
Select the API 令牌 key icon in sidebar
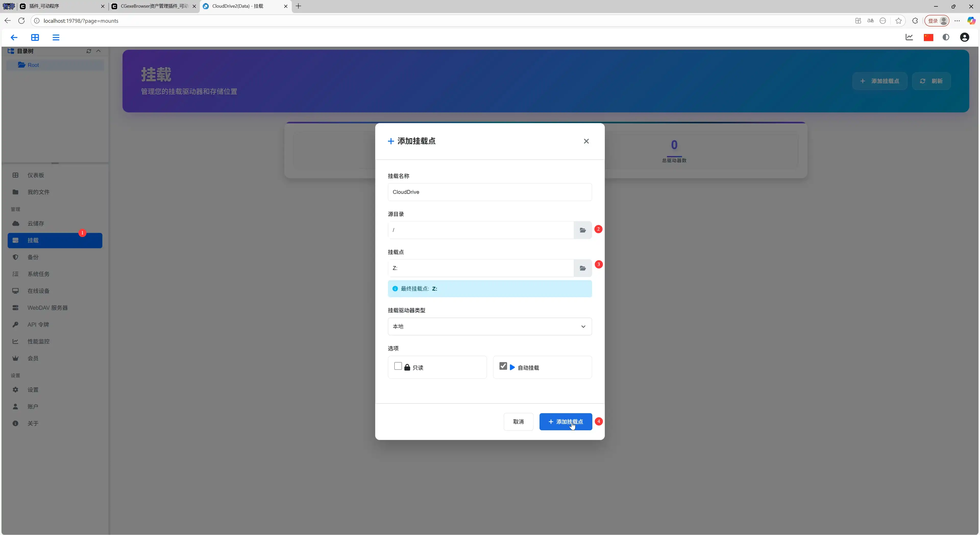tap(16, 324)
